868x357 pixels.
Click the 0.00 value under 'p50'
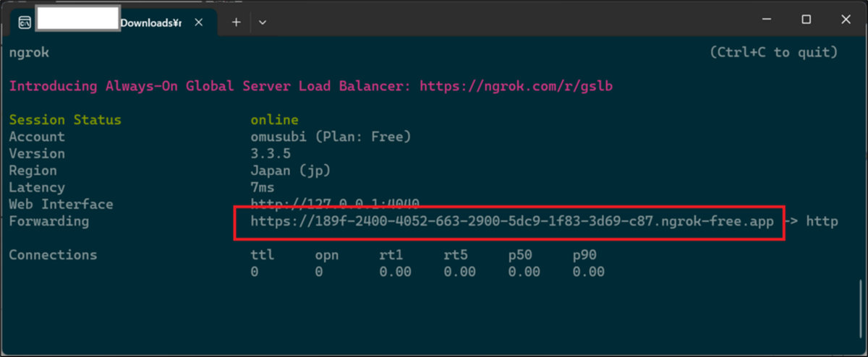click(524, 272)
